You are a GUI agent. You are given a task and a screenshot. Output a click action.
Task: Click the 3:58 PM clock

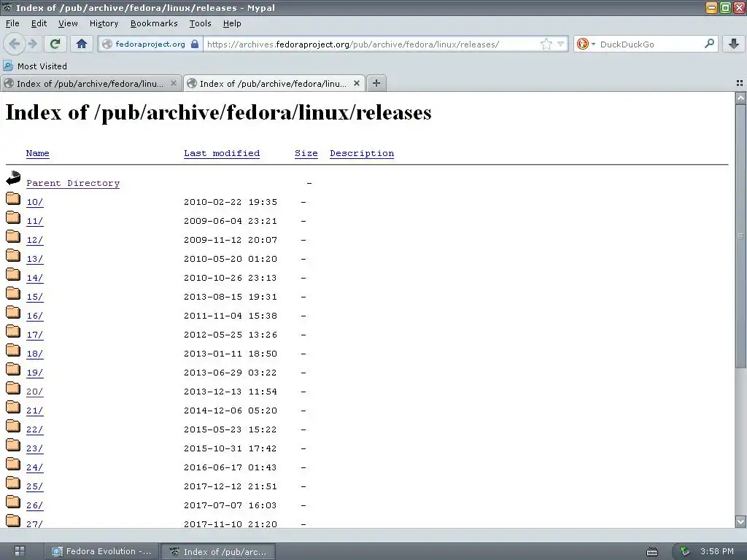coord(717,551)
